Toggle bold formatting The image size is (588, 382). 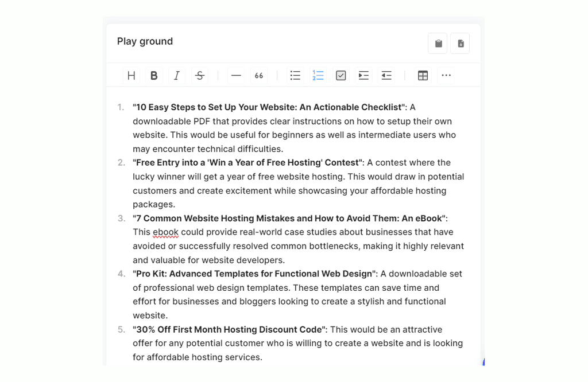tap(153, 75)
